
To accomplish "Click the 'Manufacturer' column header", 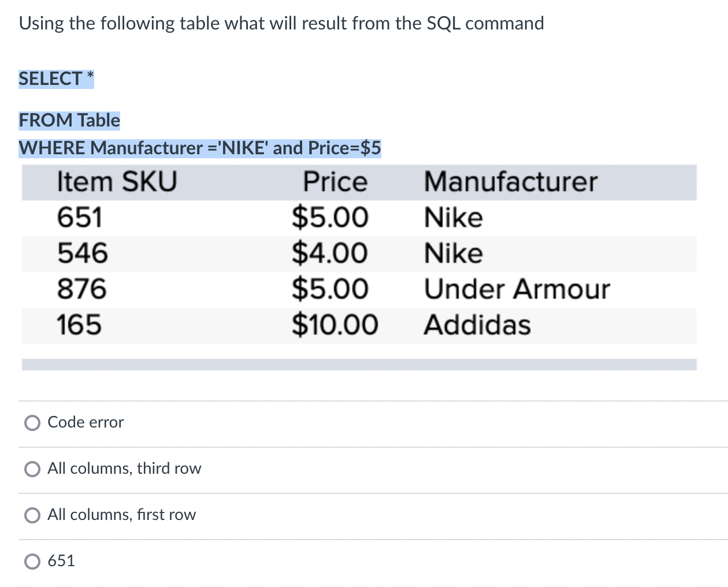I will coord(510,181).
